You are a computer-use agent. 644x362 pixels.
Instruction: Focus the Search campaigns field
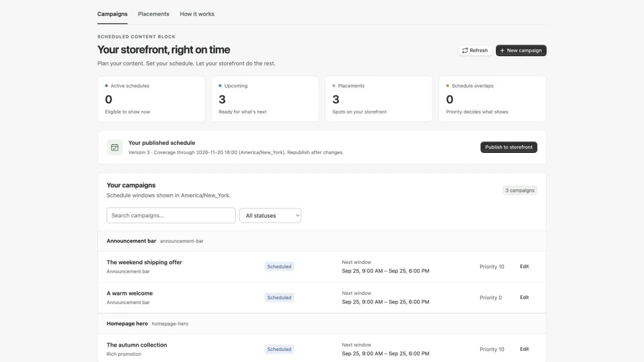171,216
